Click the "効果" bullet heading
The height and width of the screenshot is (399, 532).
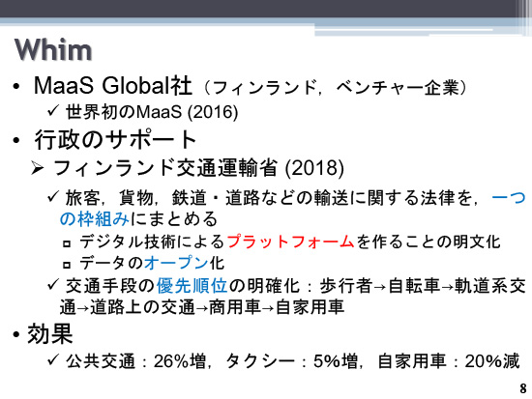coord(50,333)
